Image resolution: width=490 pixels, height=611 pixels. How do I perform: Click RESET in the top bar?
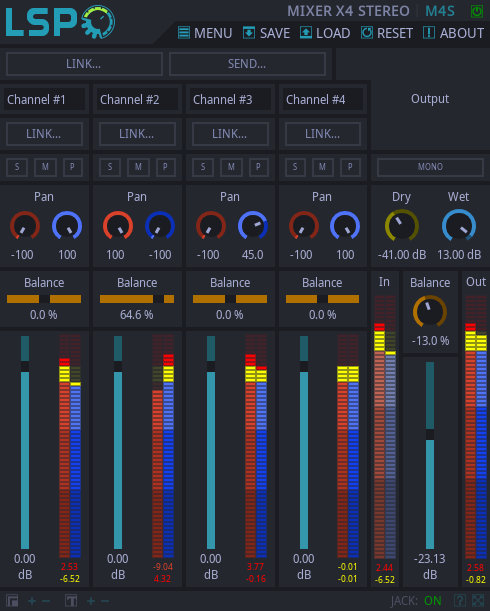pyautogui.click(x=386, y=33)
